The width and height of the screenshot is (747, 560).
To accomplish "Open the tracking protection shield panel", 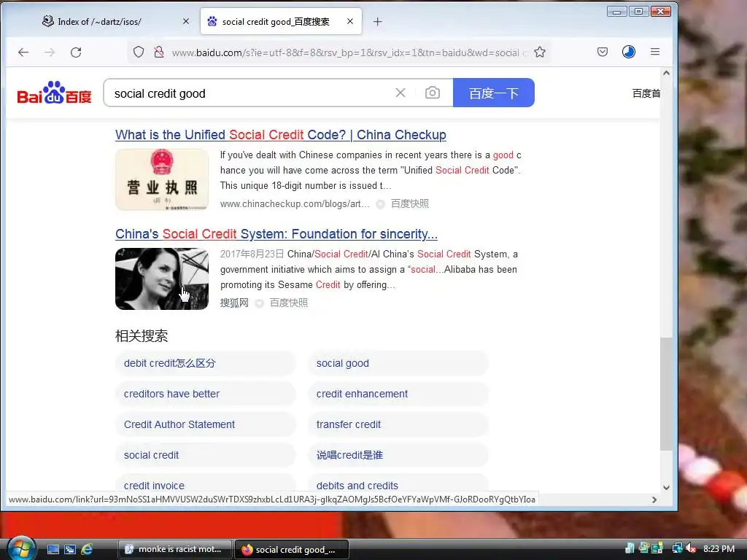I will (x=138, y=52).
